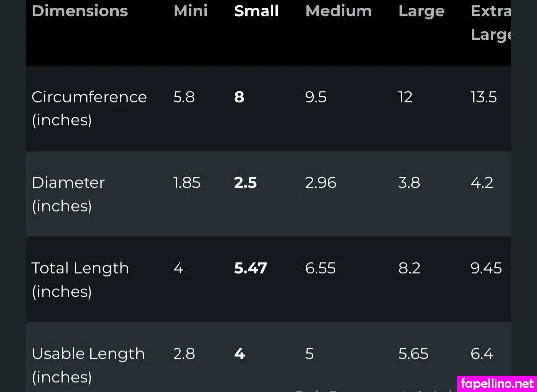This screenshot has height=392, width=537.
Task: Select the Medium diameter value 2.96
Action: (321, 183)
